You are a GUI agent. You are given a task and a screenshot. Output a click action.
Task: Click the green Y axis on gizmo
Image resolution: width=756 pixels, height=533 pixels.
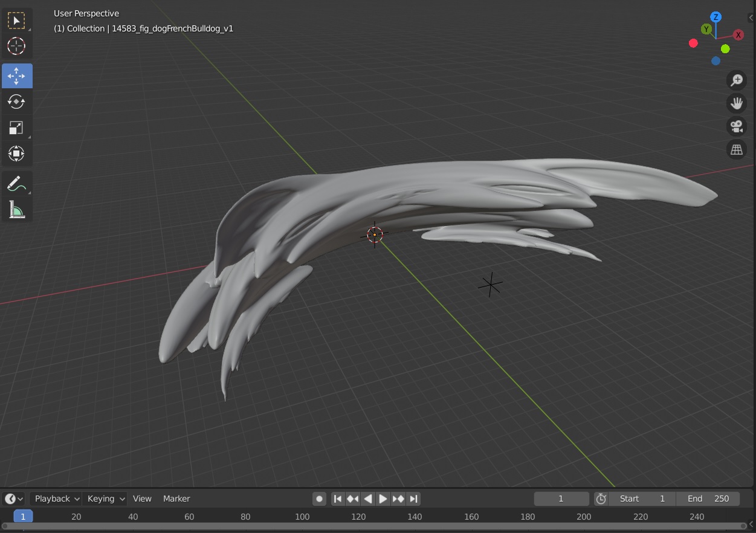click(706, 29)
